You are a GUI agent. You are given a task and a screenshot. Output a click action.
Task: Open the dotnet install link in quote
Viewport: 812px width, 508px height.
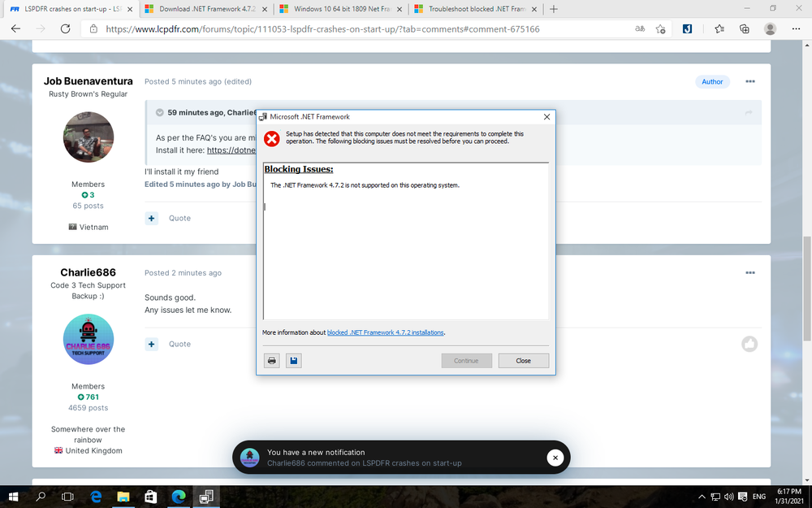click(x=231, y=150)
